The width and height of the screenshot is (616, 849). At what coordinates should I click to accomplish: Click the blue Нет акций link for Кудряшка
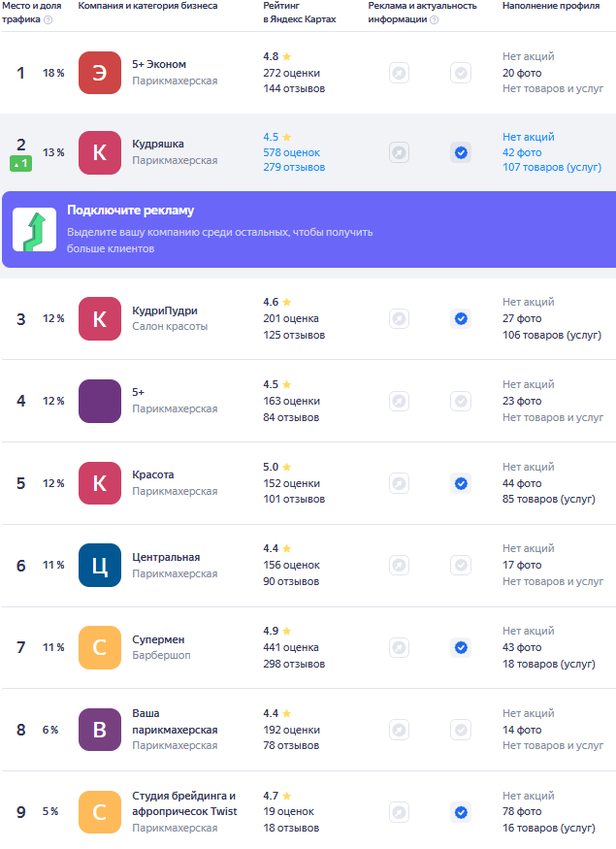coord(529,137)
